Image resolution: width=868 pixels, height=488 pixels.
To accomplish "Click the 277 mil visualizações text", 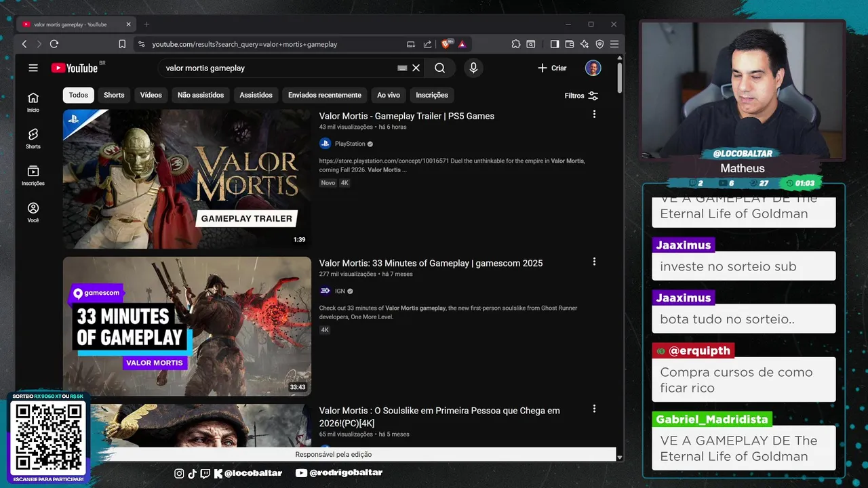I will click(x=348, y=274).
